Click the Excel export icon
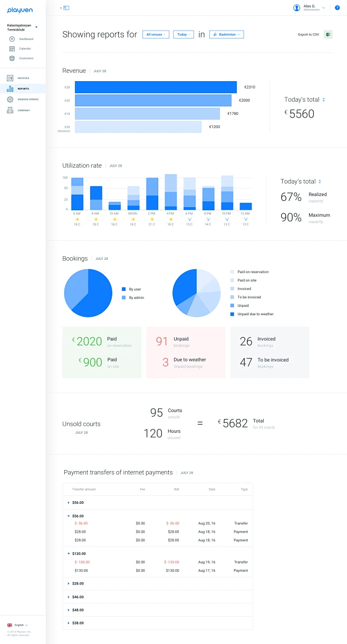This screenshot has width=347, height=644. tap(328, 35)
